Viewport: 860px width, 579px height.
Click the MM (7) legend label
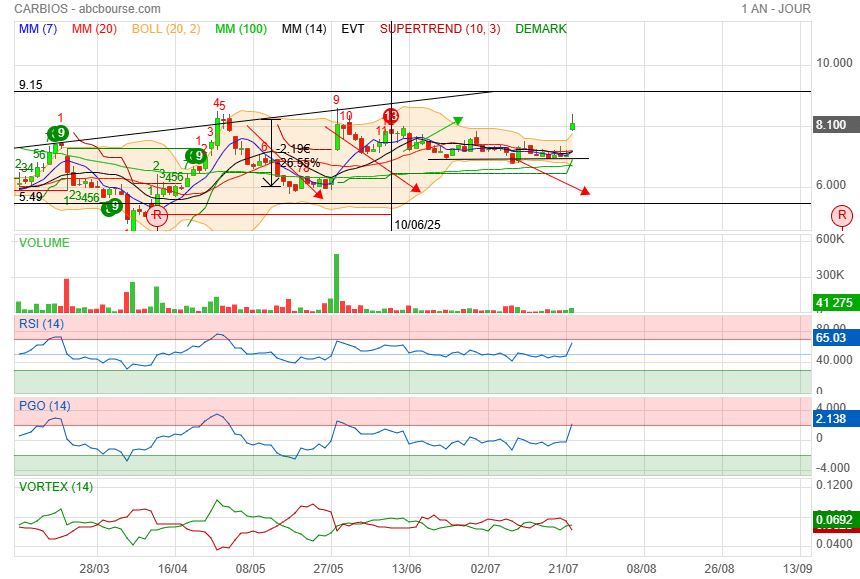point(38,29)
